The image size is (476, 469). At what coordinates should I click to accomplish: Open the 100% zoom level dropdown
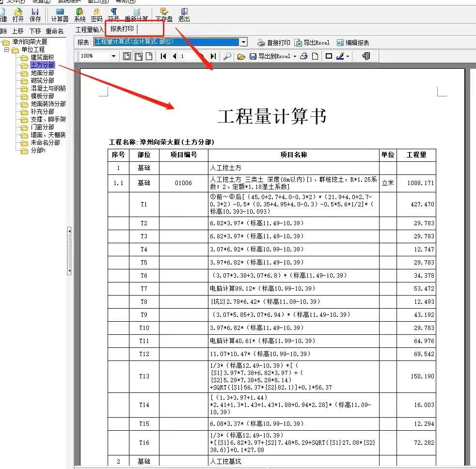pyautogui.click(x=112, y=56)
